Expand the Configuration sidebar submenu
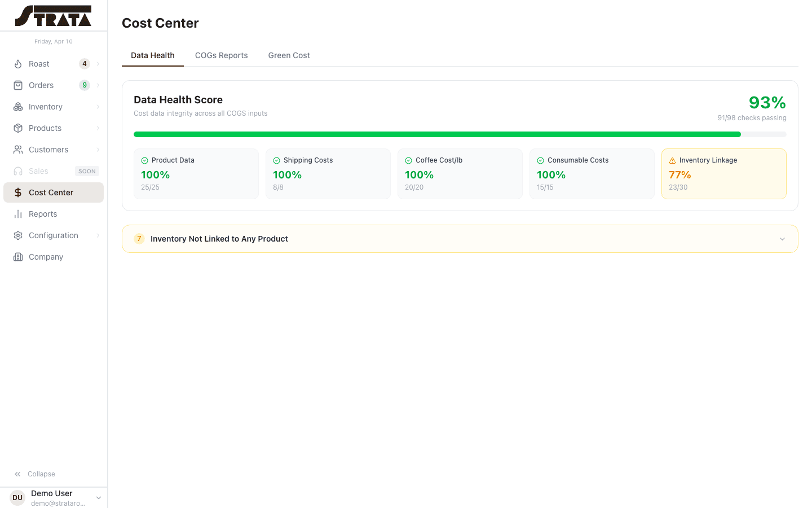Screen dimensions: 812x508 [99, 235]
